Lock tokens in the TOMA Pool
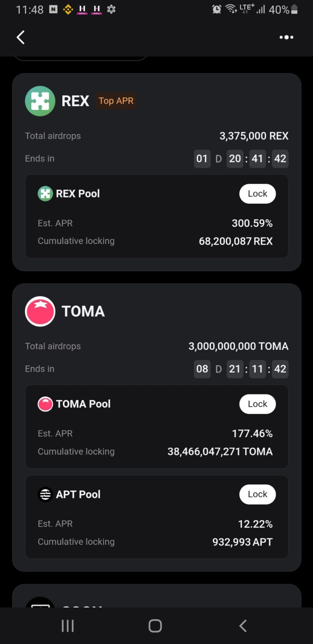This screenshot has width=313, height=644. click(x=257, y=404)
